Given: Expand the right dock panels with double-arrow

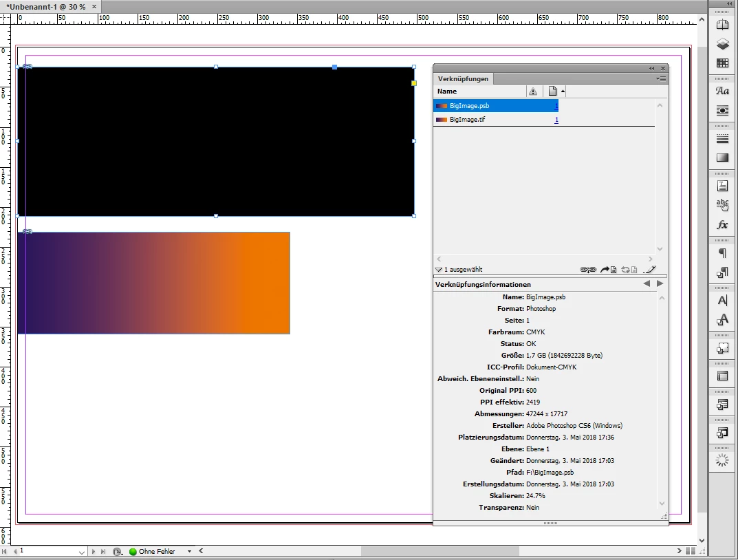Looking at the screenshot, I should point(730,3).
